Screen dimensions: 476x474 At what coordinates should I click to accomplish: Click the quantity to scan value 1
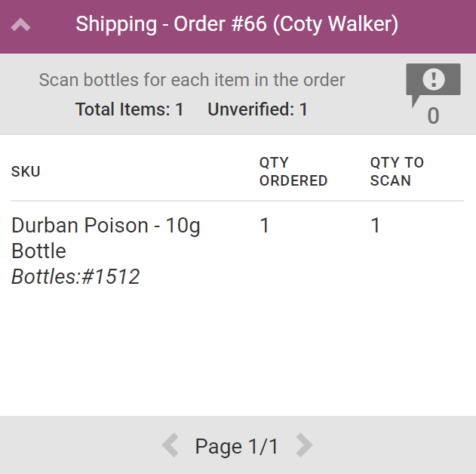[376, 226]
